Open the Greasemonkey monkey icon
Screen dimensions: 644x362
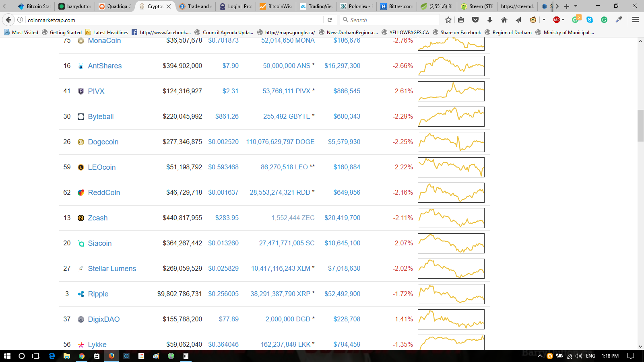533,20
